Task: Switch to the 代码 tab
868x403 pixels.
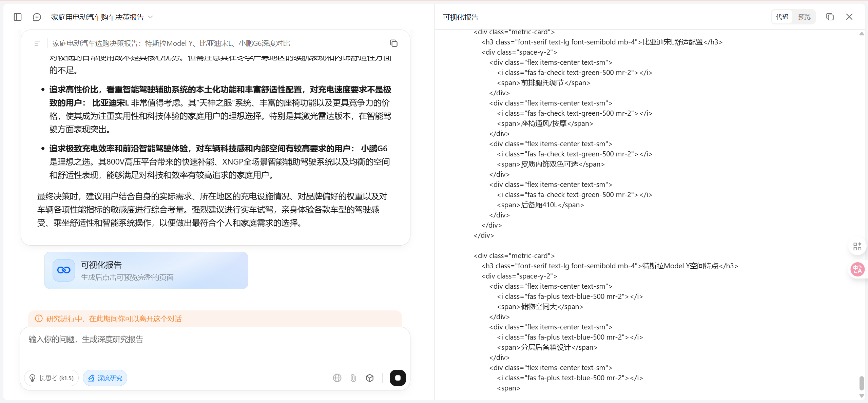Action: click(x=782, y=17)
